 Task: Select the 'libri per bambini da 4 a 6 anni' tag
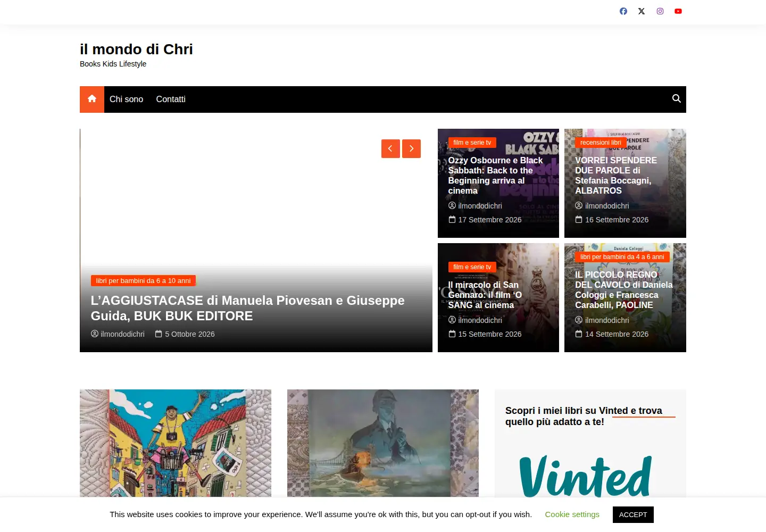point(622,257)
